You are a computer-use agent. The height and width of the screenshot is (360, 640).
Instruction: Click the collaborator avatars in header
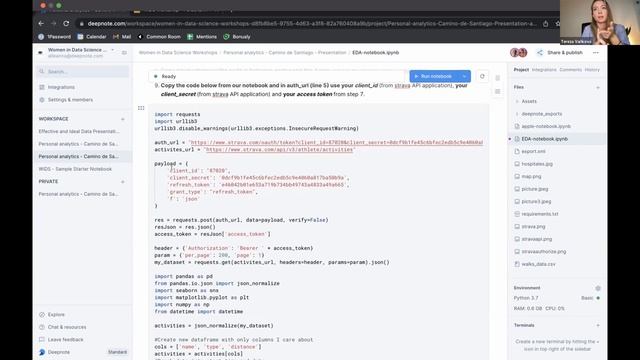coord(518,53)
